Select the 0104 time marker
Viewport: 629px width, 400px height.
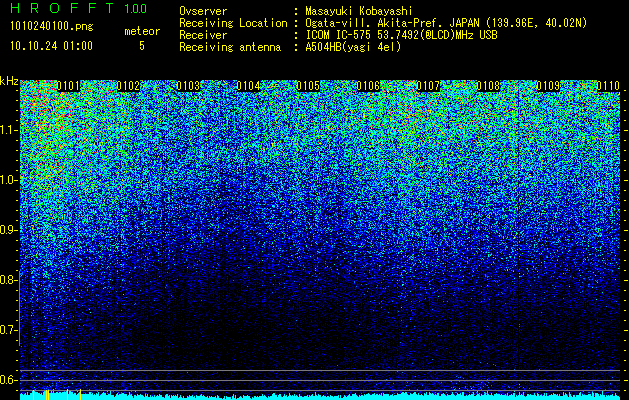[248, 86]
